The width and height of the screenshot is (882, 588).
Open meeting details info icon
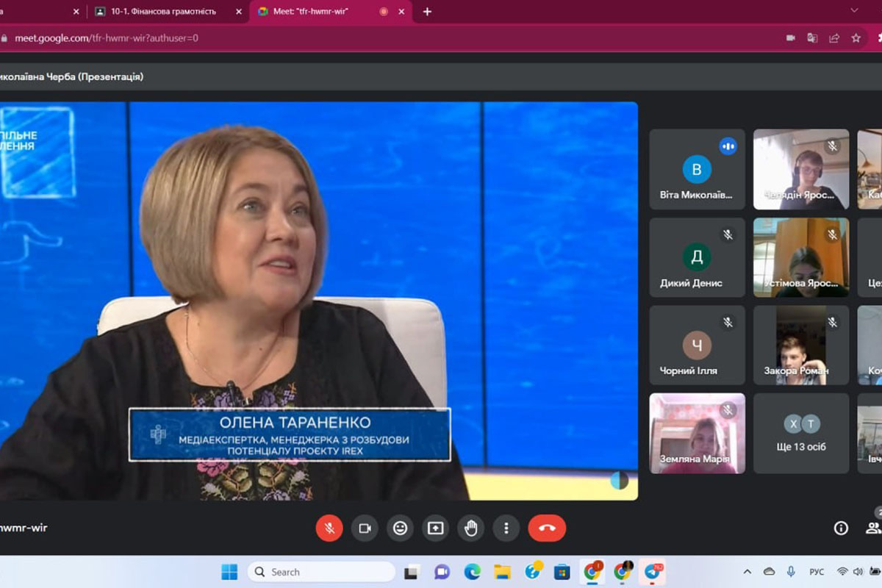click(x=841, y=528)
